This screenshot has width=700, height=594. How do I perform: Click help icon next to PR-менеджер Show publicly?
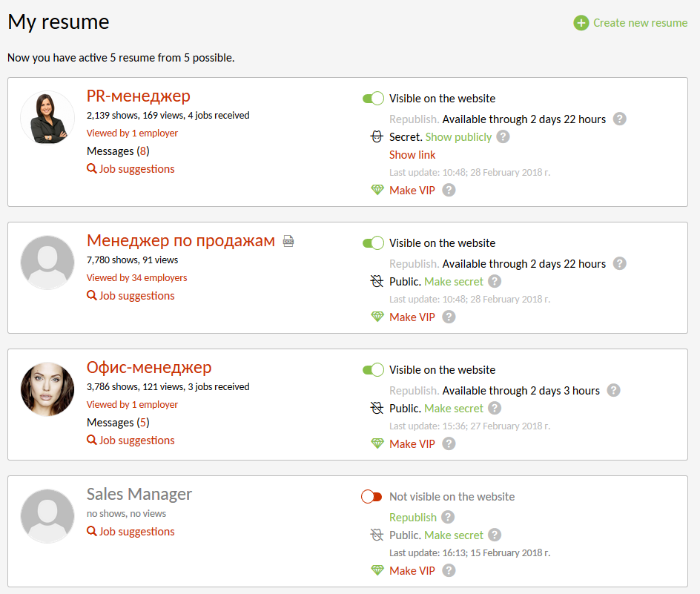point(503,136)
